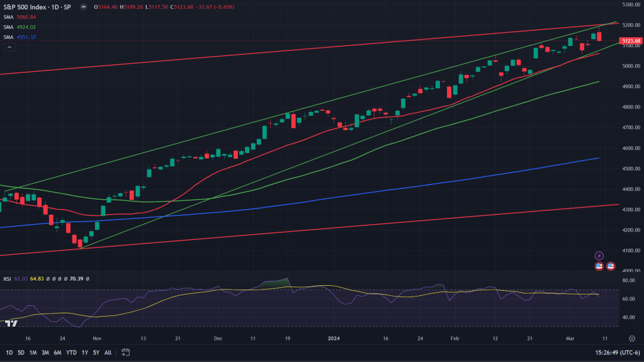Select the 1D time range
This screenshot has height=362, width=644.
[9, 352]
